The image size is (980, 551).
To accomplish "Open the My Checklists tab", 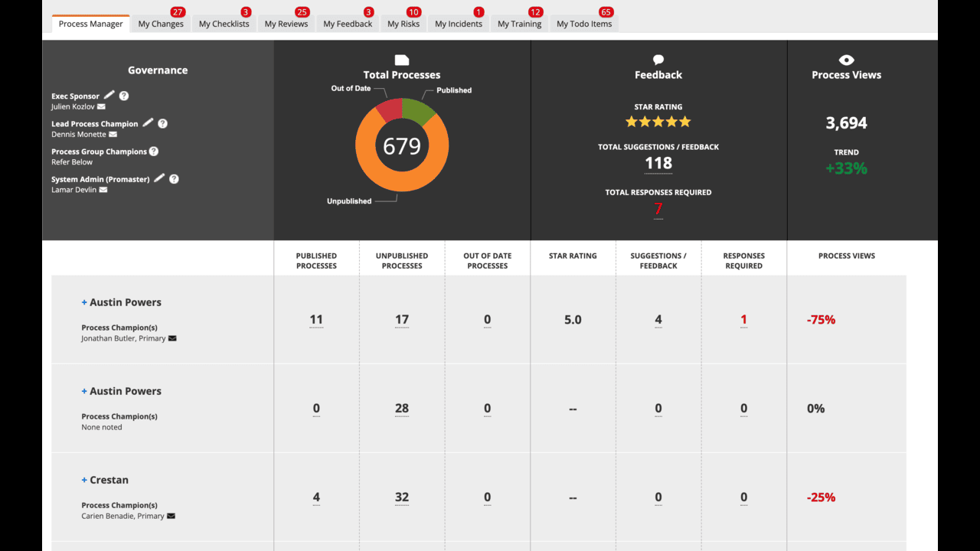I will pyautogui.click(x=224, y=24).
